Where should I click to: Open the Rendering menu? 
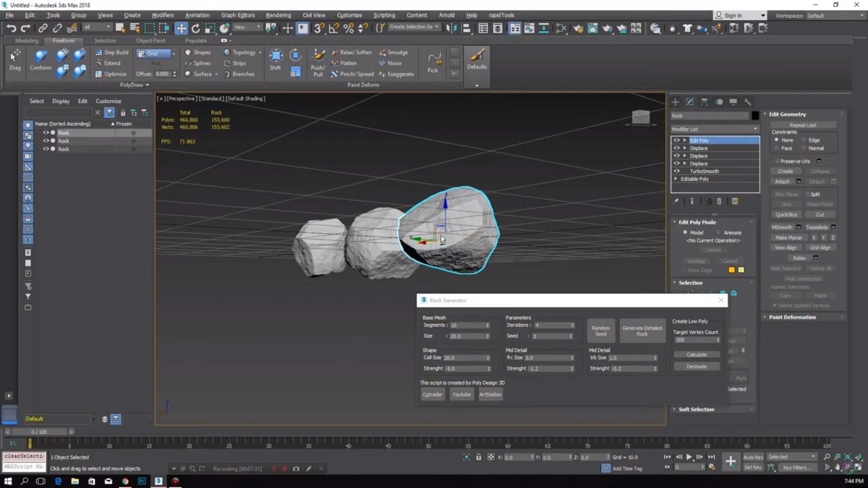pos(278,15)
